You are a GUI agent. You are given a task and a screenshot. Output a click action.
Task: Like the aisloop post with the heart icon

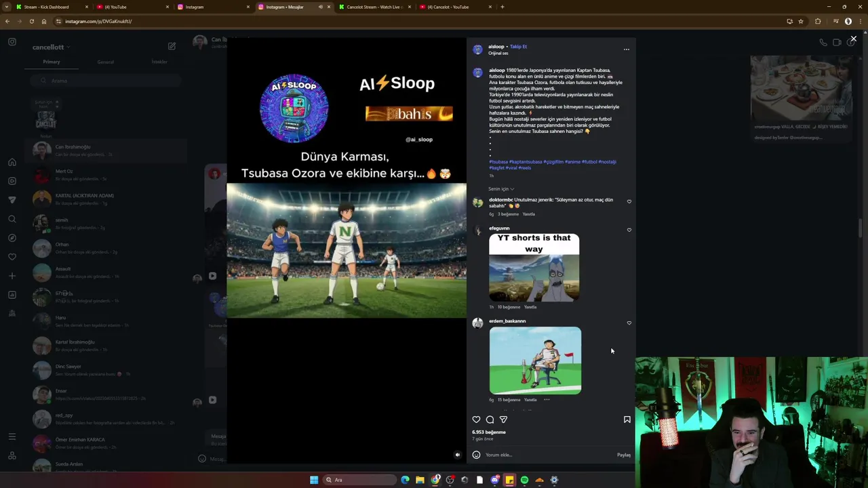pos(476,420)
